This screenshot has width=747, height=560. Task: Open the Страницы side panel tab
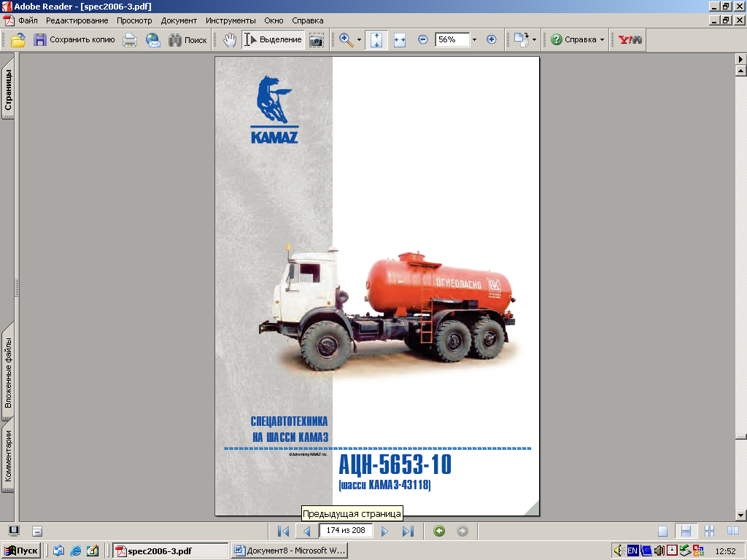point(8,88)
